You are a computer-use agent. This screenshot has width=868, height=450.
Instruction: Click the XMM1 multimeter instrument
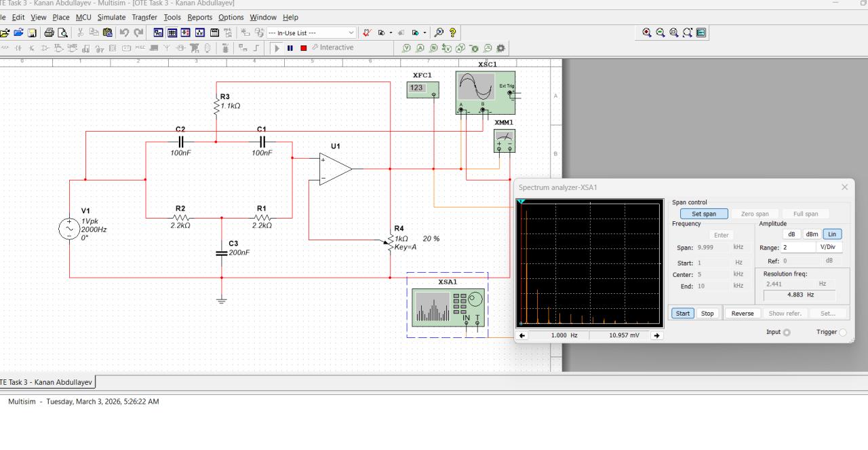pyautogui.click(x=504, y=140)
